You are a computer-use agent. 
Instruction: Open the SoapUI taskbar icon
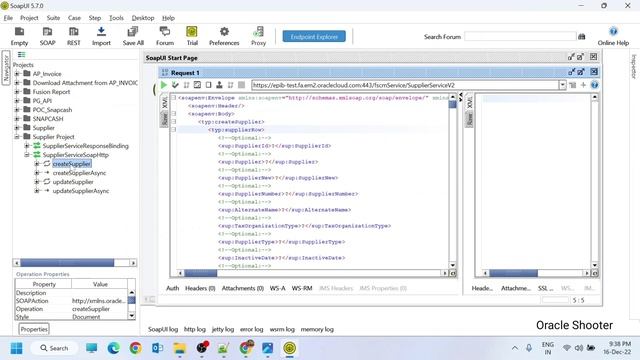tap(290, 348)
